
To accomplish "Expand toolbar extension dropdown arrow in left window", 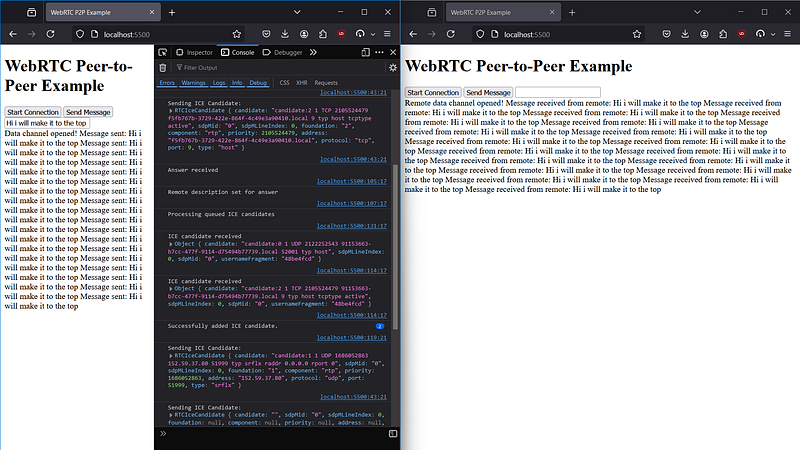I will 372,34.
